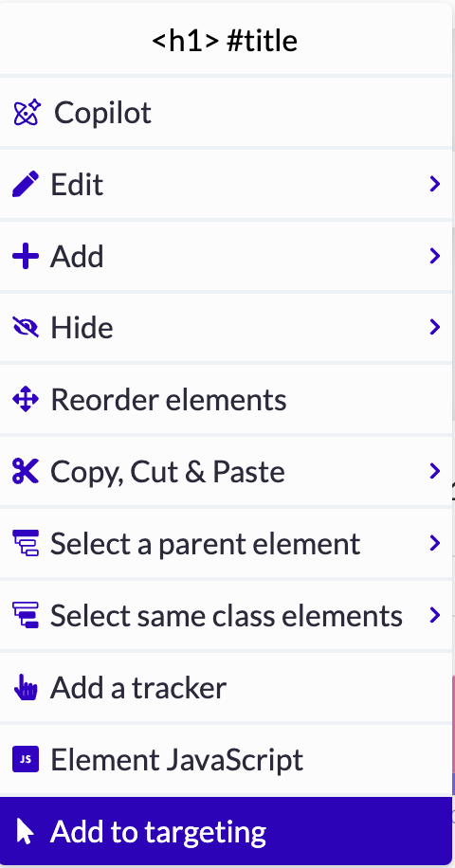Image resolution: width=455 pixels, height=868 pixels.
Task: Expand the Hide submenu arrow
Action: coord(434,328)
